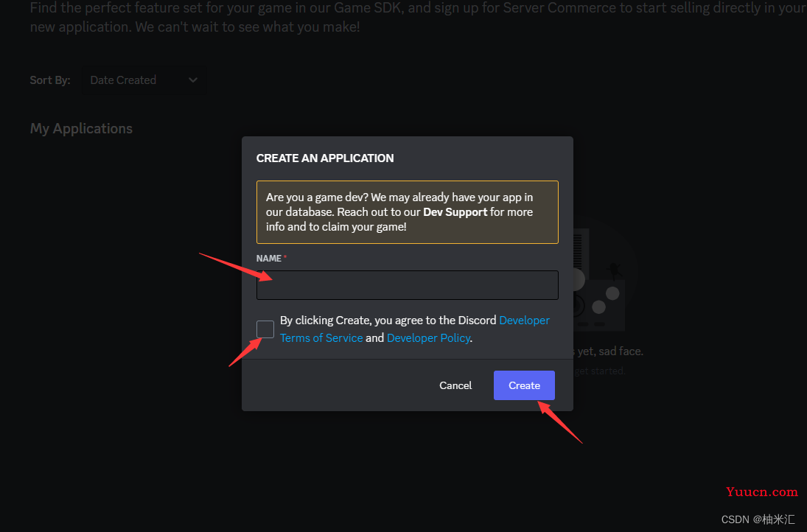
Task: Open the Terms of Service link
Action: [321, 338]
